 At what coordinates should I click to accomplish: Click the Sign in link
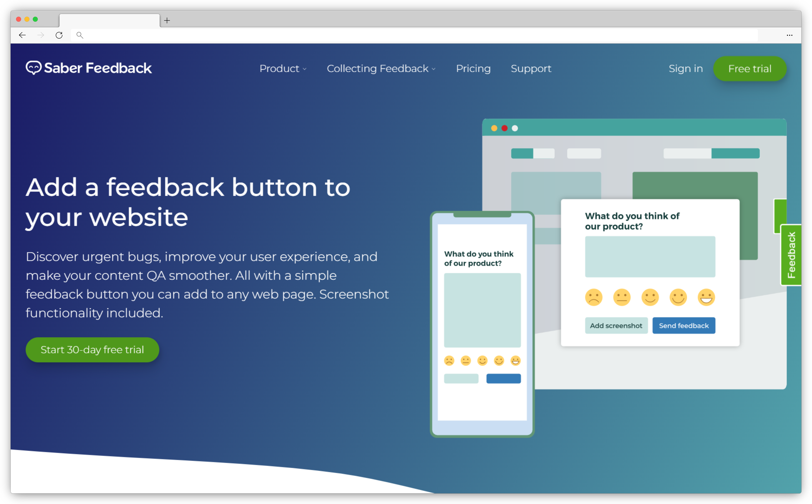click(x=686, y=68)
